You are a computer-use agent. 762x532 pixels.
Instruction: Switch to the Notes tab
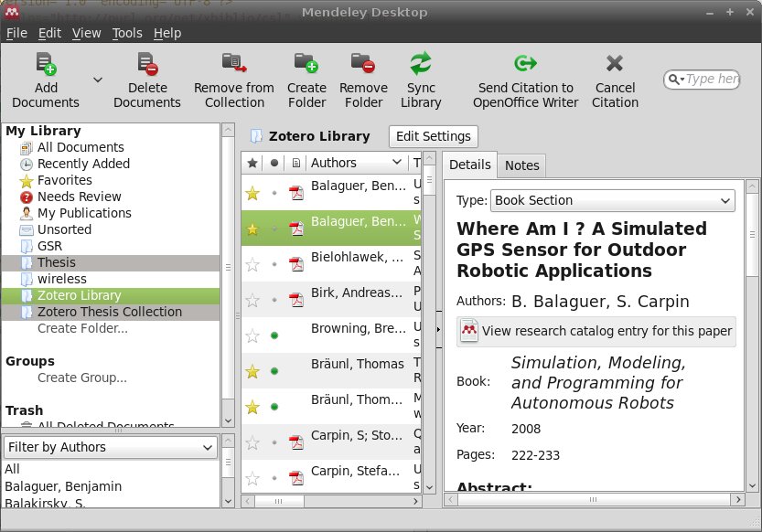point(522,165)
